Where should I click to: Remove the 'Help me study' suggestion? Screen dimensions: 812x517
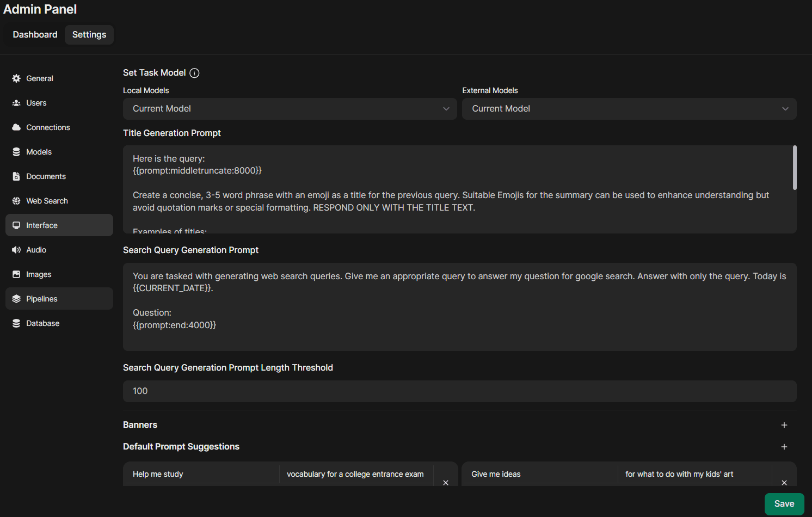click(445, 482)
